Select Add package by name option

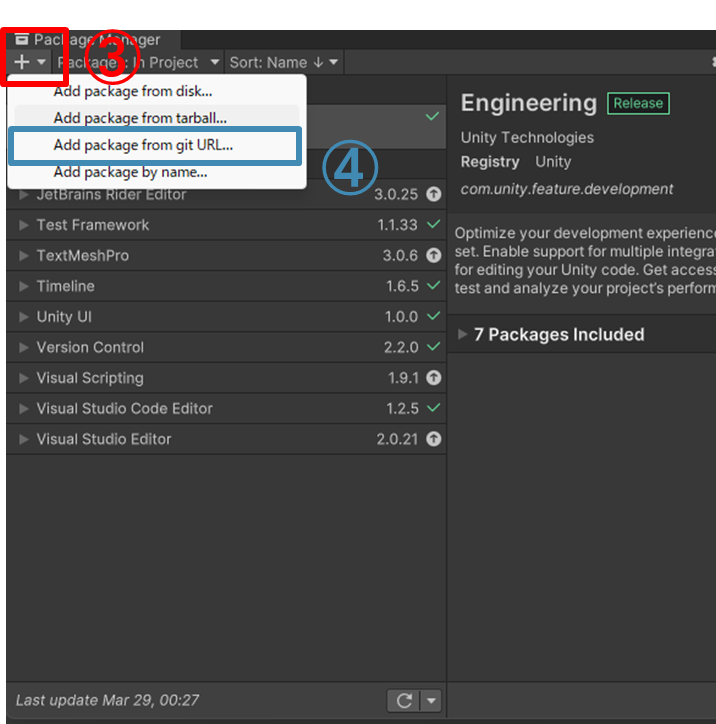coord(131,172)
